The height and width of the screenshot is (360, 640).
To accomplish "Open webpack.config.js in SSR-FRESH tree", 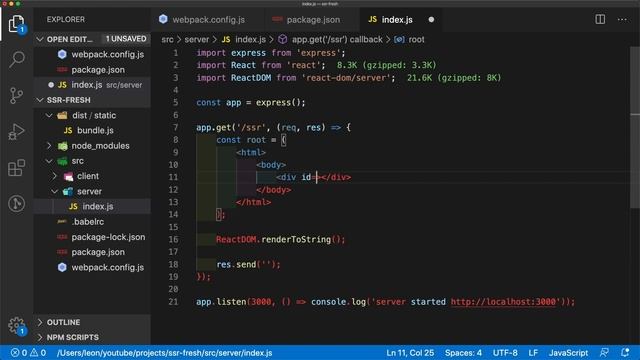I will (x=92, y=267).
